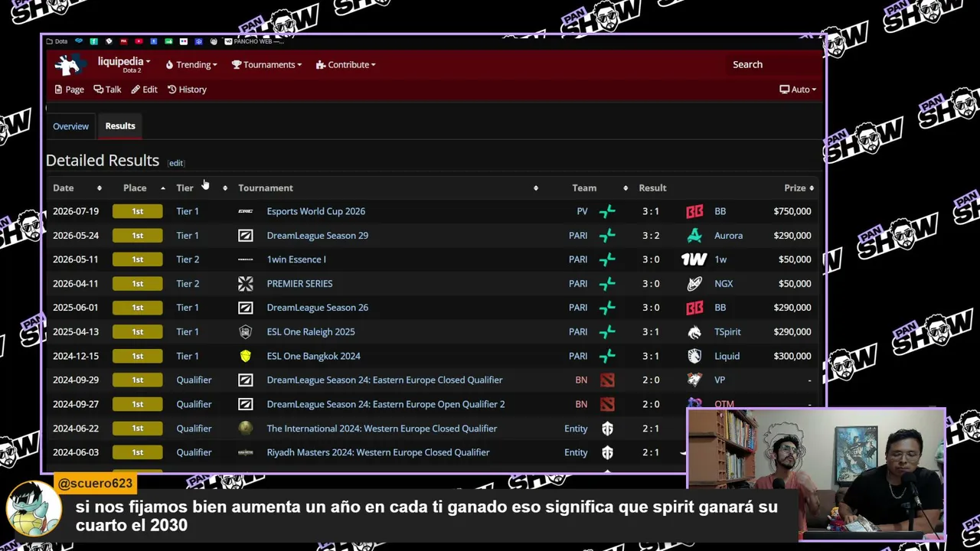The height and width of the screenshot is (551, 980).
Task: Open Tier 1 link in Esports World Cup row
Action: click(188, 211)
